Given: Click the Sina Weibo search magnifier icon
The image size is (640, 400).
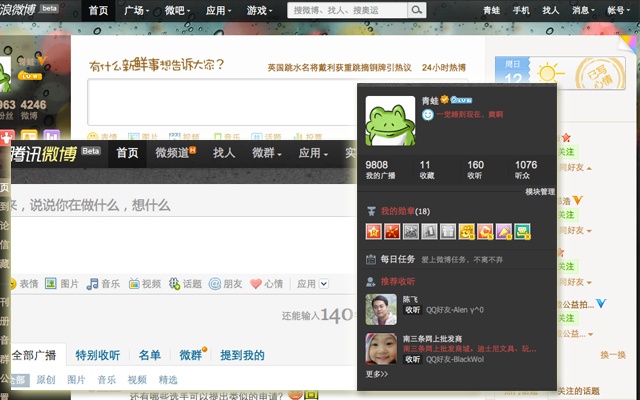Looking at the screenshot, I should click(416, 10).
